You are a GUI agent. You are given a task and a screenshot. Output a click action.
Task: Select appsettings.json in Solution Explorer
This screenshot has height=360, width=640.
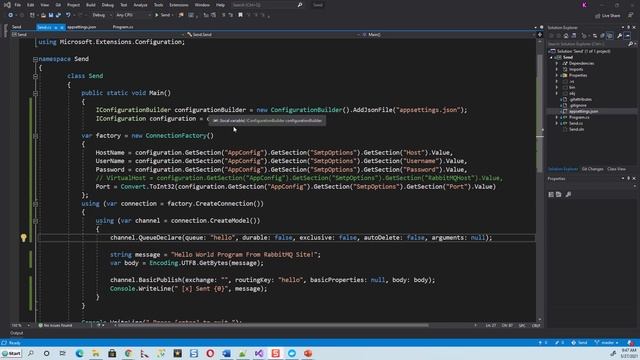pyautogui.click(x=584, y=111)
